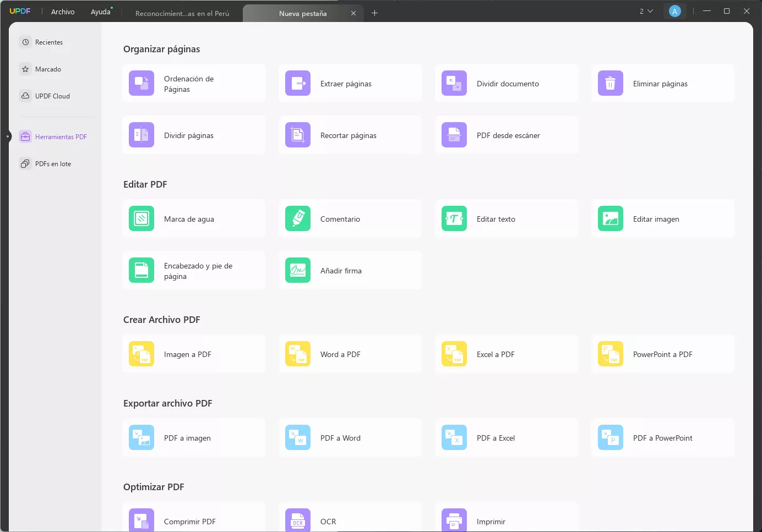Close the Nueva pestaña tab

coord(353,13)
